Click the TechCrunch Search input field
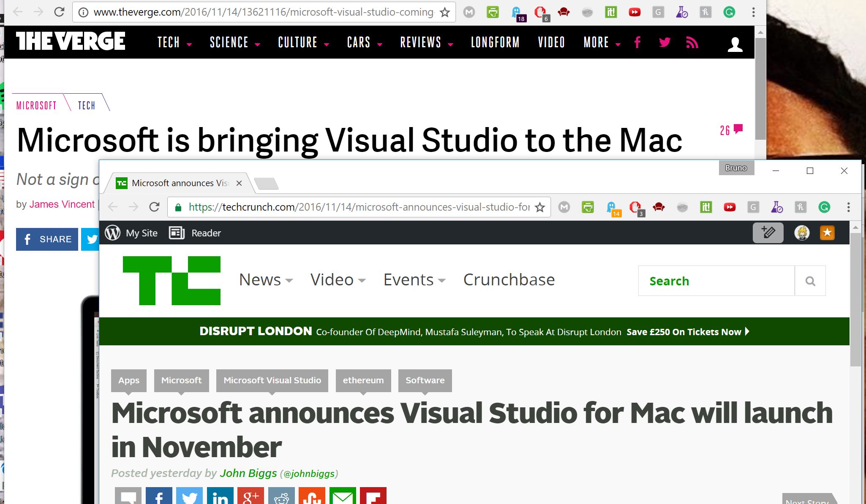 pyautogui.click(x=716, y=281)
